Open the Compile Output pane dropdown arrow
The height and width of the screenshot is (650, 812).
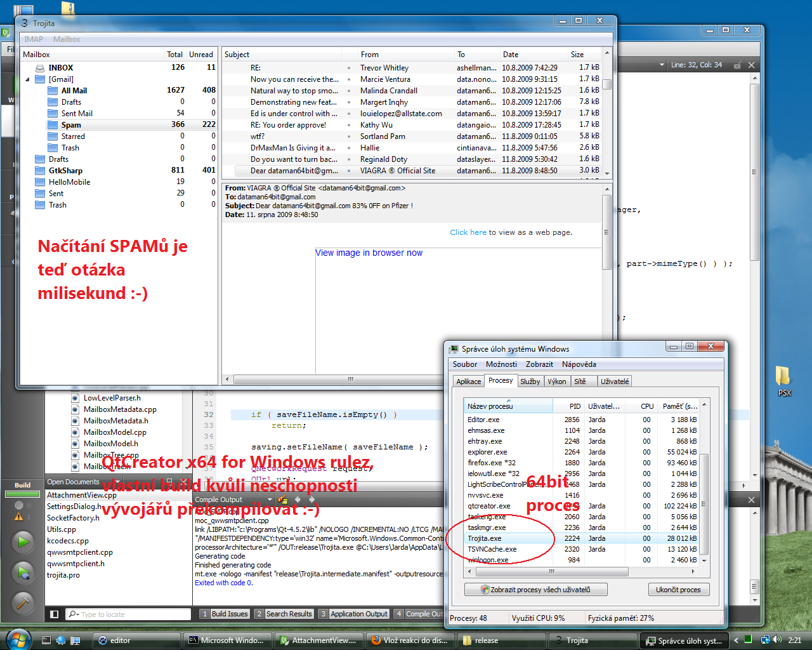[269, 500]
